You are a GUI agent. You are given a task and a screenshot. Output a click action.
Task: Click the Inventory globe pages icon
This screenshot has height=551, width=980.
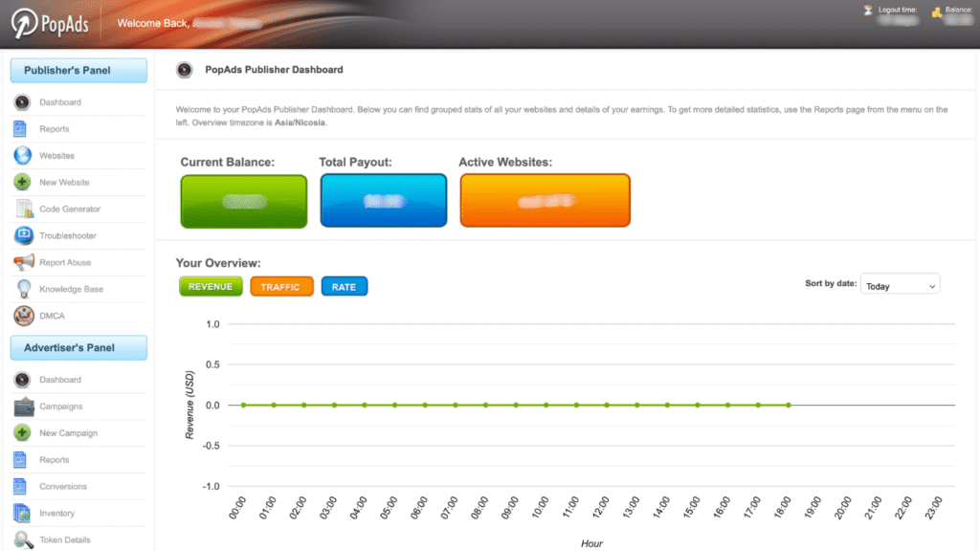22,513
